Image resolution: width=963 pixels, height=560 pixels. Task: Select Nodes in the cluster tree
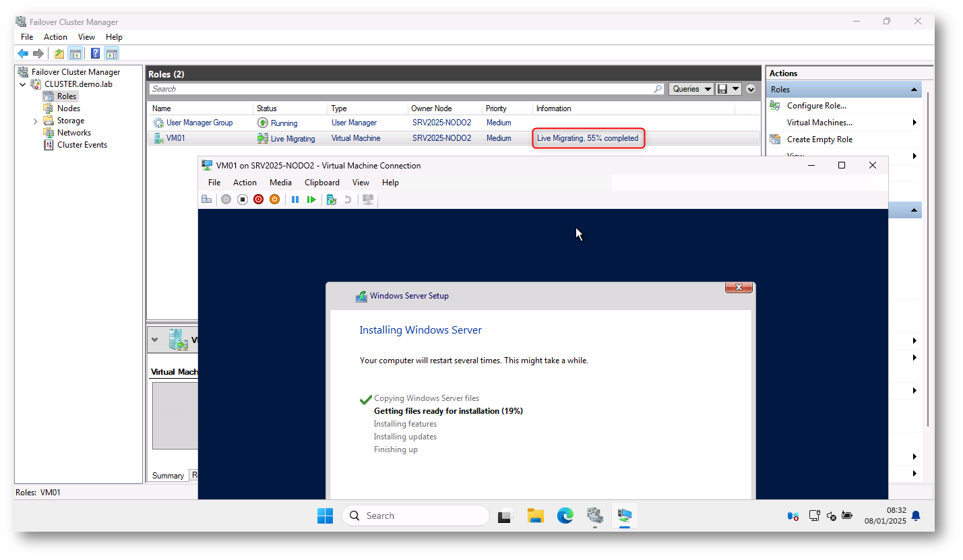(x=68, y=108)
